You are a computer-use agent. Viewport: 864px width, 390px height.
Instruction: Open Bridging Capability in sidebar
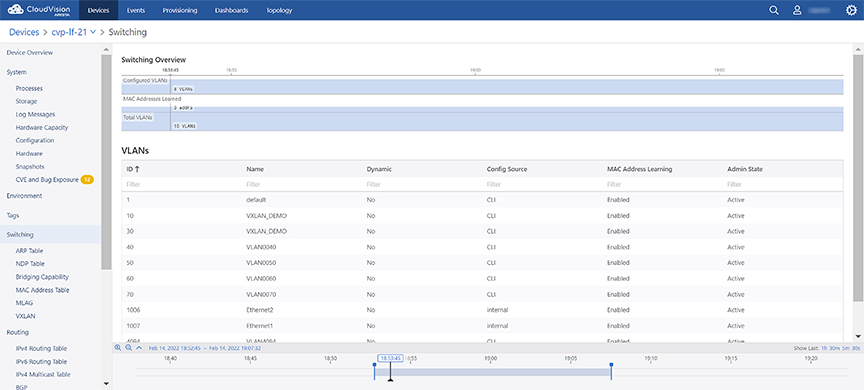tap(42, 277)
